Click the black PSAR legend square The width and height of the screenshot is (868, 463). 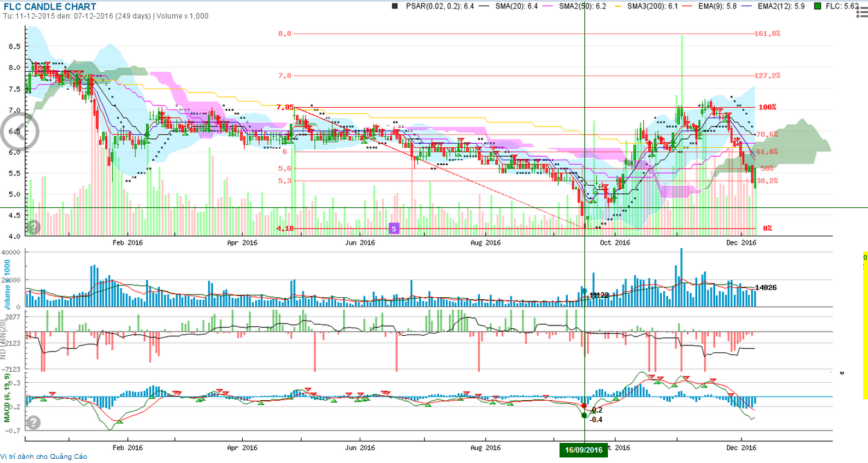click(395, 6)
